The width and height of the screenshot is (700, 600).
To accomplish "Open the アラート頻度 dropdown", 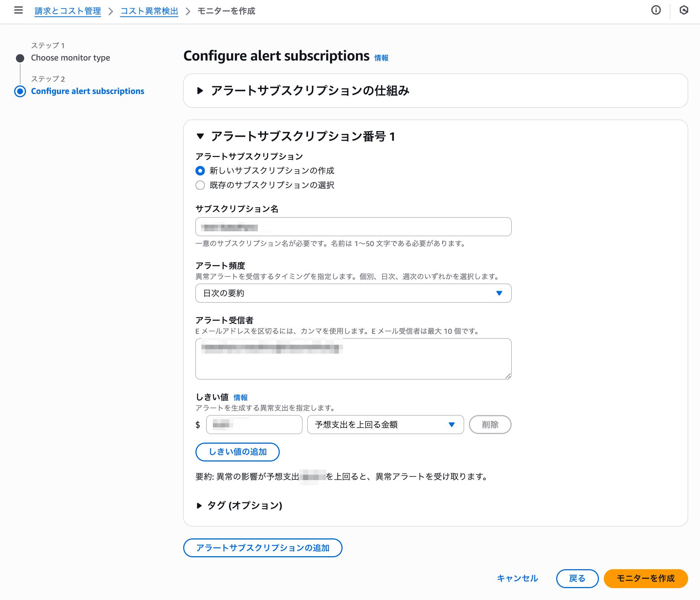I will coord(353,293).
